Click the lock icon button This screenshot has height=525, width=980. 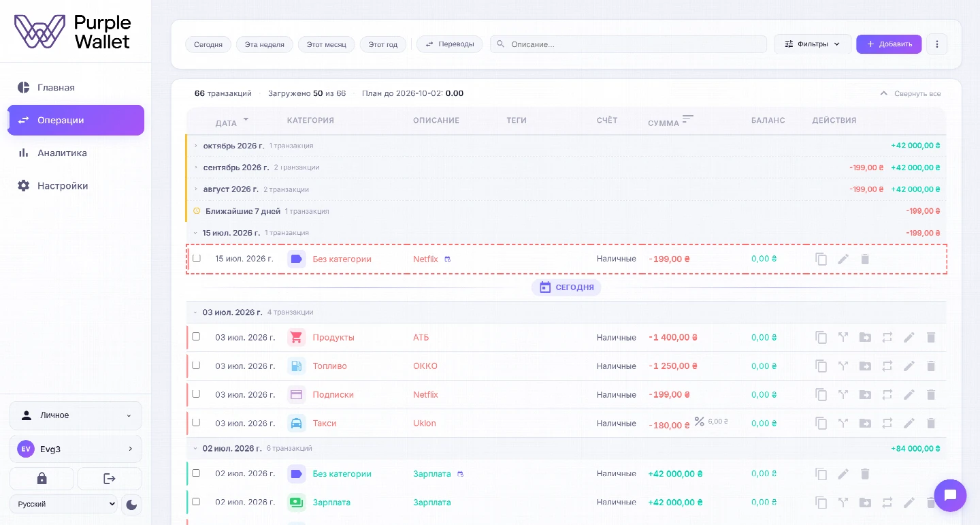[42, 479]
